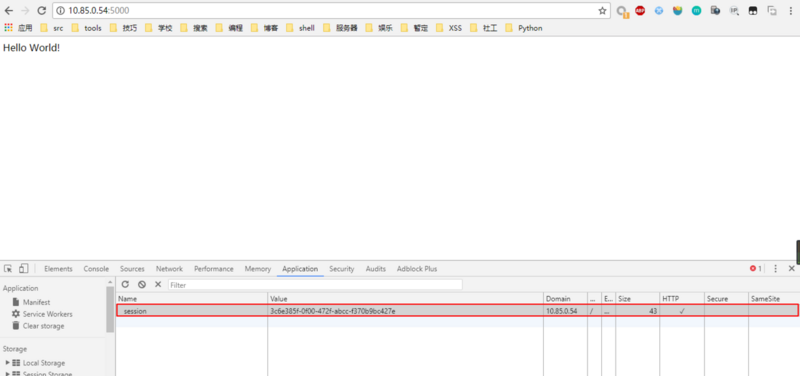Open the 编程 bookmarks folder
The image size is (800, 376).
229,28
